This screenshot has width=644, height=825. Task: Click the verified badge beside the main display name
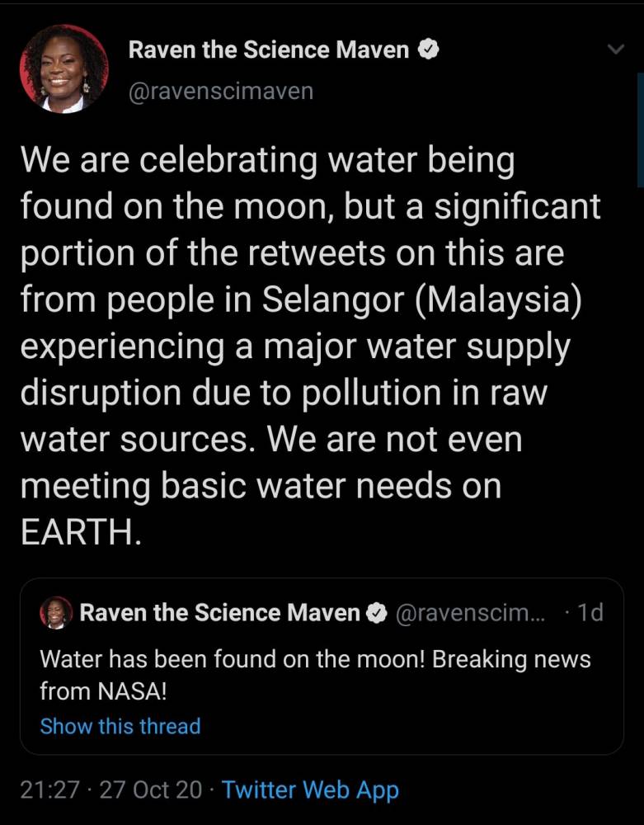427,50
